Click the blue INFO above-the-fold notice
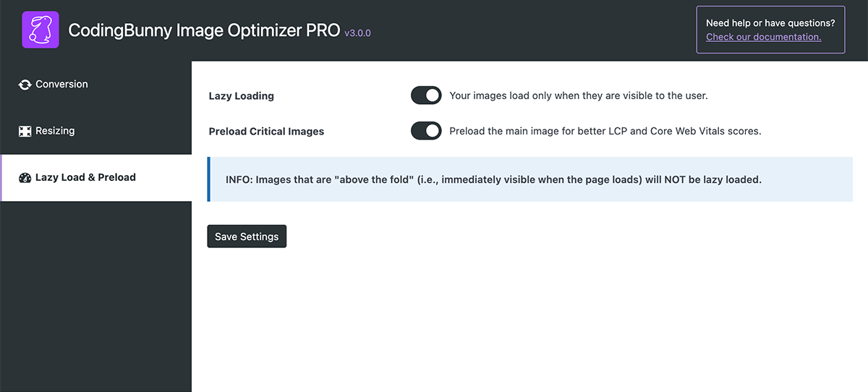The width and height of the screenshot is (868, 392). [x=493, y=179]
